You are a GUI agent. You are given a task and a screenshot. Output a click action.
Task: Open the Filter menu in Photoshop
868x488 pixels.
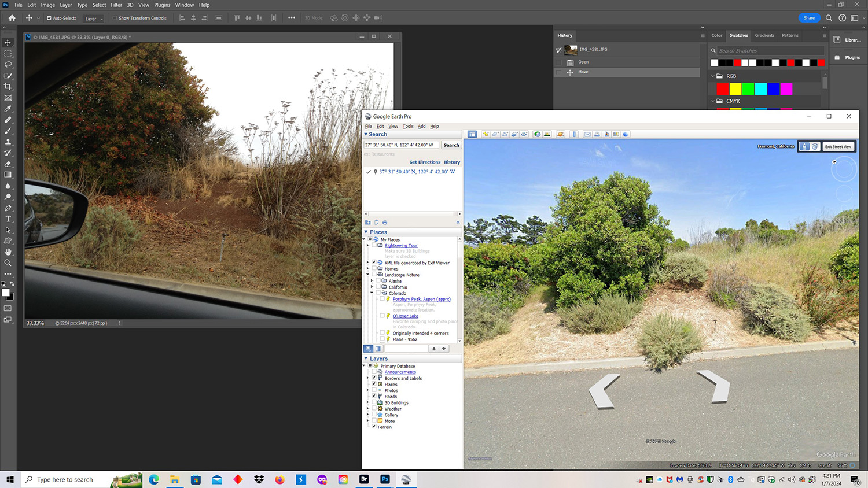point(116,5)
